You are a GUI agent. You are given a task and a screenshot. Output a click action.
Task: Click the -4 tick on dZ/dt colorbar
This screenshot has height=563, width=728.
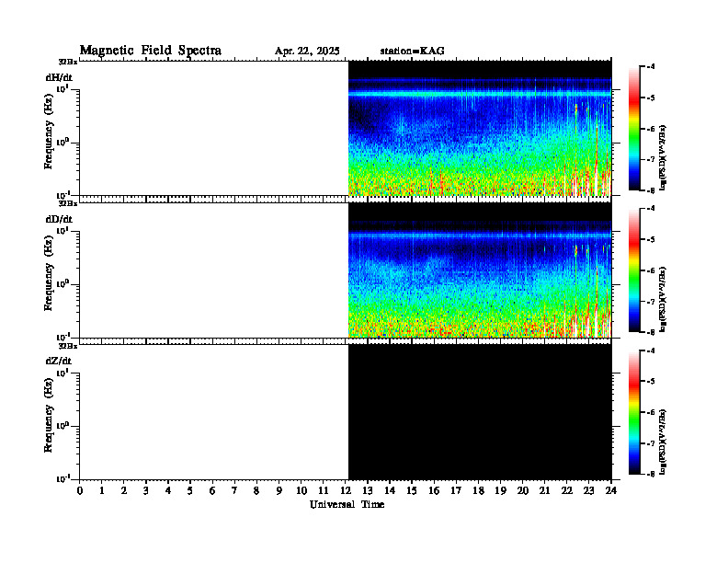[652, 350]
